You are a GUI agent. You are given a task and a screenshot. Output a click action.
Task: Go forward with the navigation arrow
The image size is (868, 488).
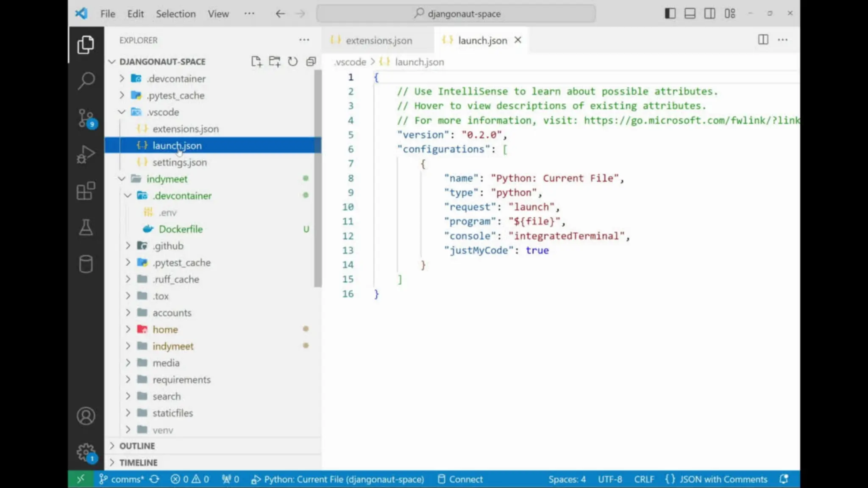tap(300, 14)
